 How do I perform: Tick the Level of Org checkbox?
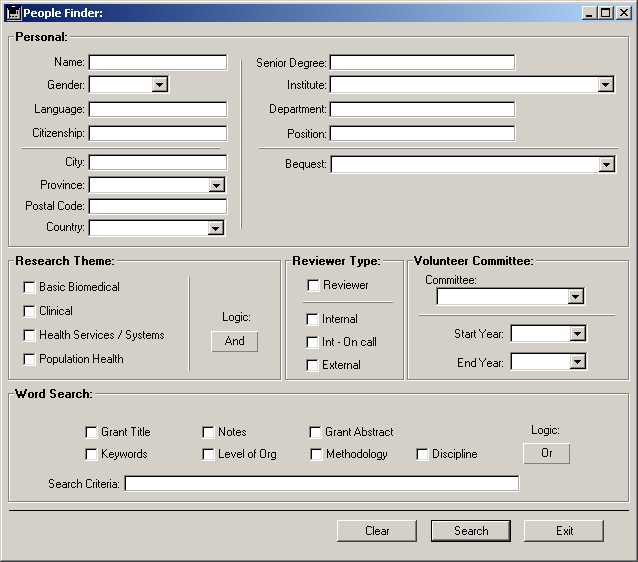208,454
